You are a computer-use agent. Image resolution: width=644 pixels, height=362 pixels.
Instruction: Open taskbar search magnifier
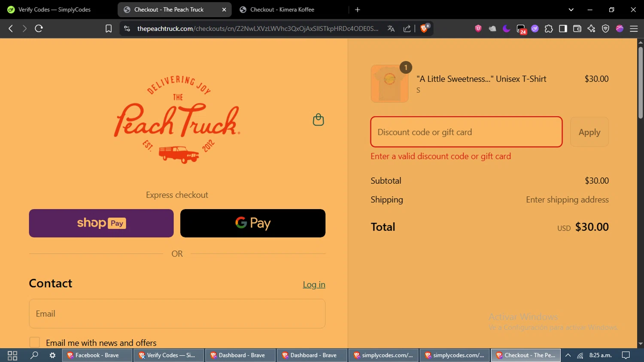point(34,355)
